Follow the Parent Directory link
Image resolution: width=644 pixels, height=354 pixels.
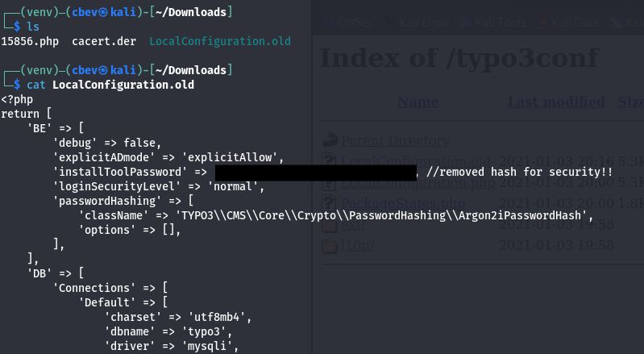[x=395, y=140]
